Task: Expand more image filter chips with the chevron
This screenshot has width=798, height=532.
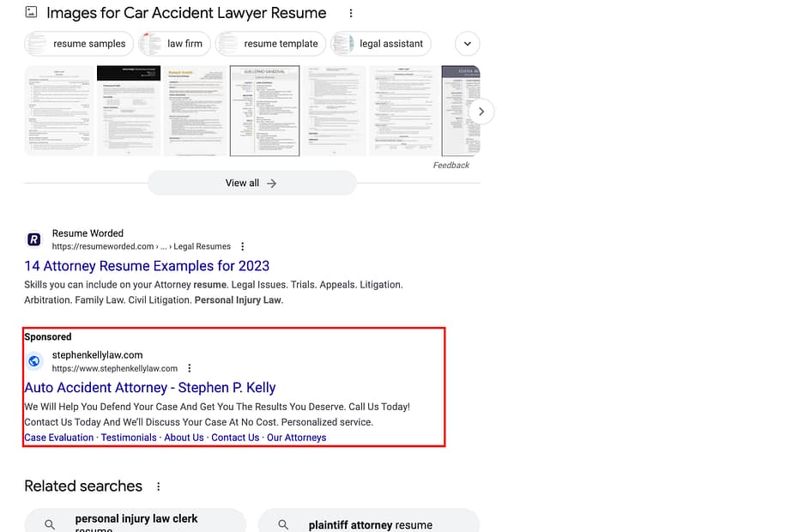Action: [x=467, y=44]
